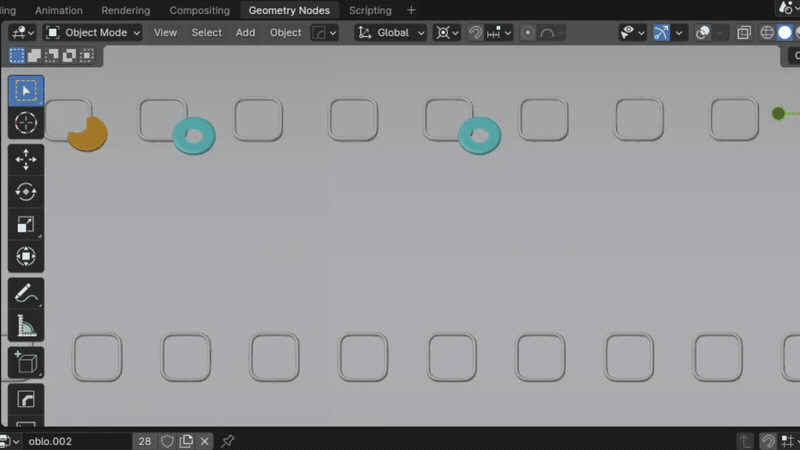Toggle node editor snapping magnet
This screenshot has width=800, height=450.
[768, 441]
